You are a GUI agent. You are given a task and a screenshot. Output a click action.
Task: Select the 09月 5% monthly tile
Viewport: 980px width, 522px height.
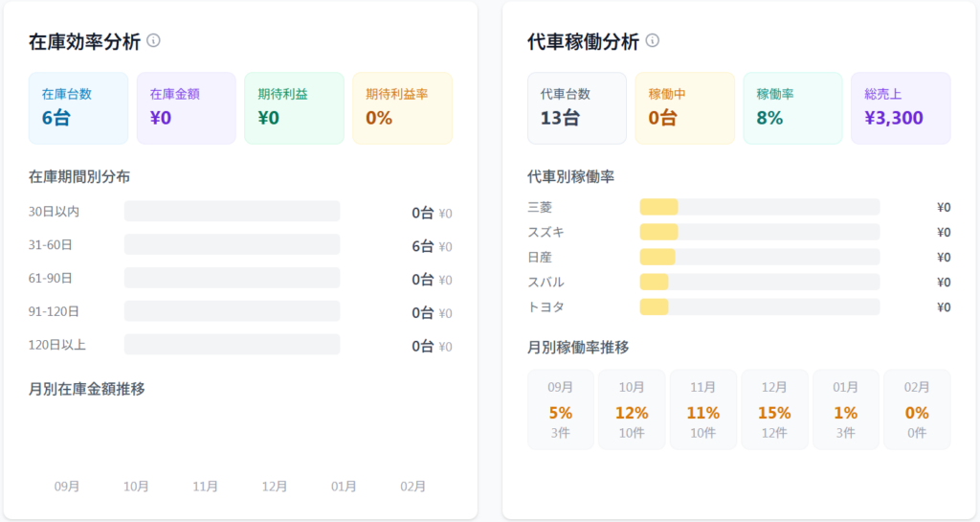point(561,410)
